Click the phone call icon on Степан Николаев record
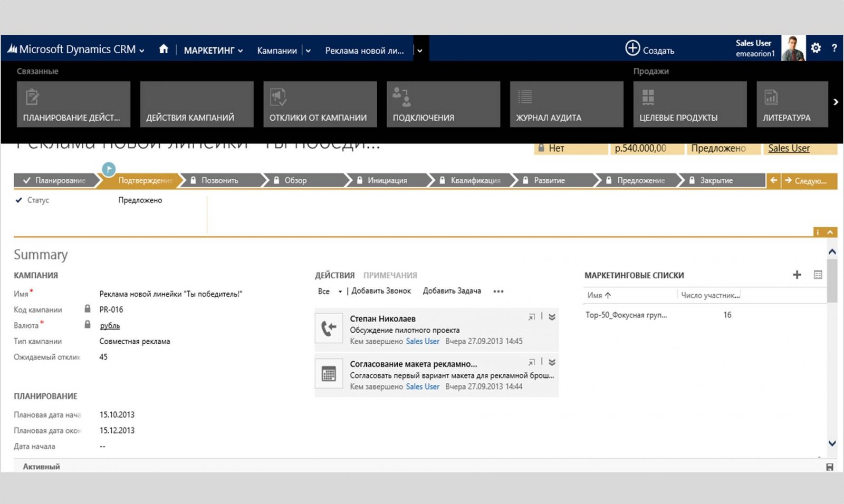 point(329,329)
